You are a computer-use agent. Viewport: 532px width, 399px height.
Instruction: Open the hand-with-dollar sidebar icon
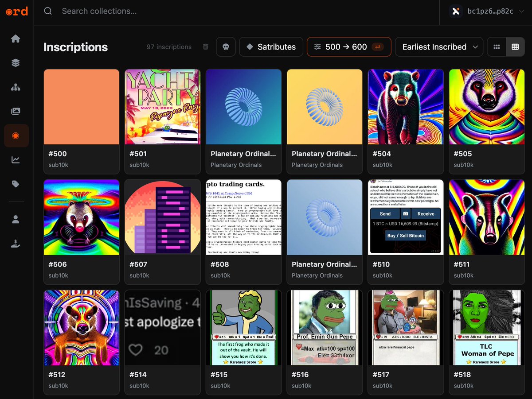(16, 243)
